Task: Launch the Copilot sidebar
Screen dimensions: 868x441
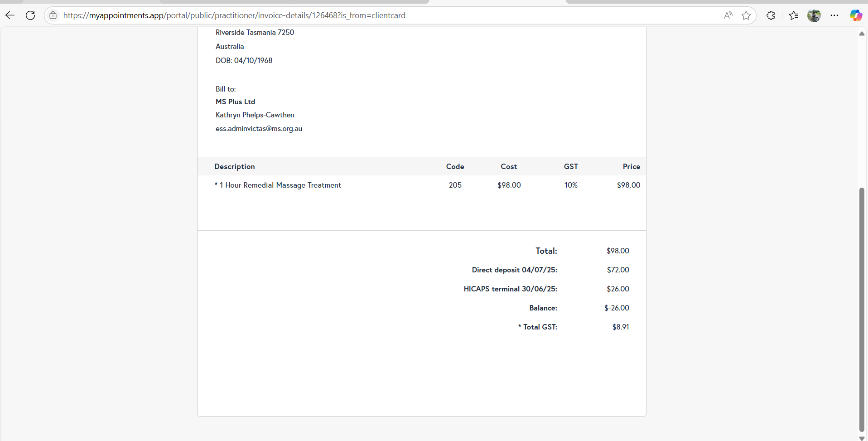Action: (x=856, y=15)
